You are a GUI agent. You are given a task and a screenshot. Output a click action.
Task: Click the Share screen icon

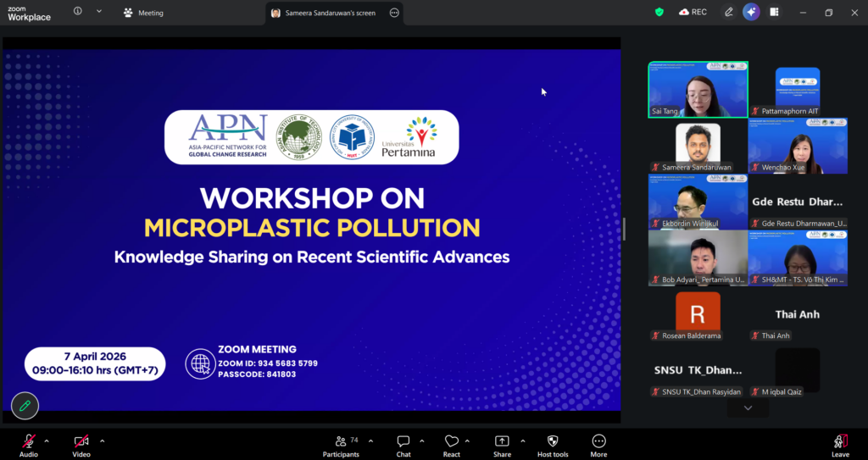pyautogui.click(x=502, y=443)
